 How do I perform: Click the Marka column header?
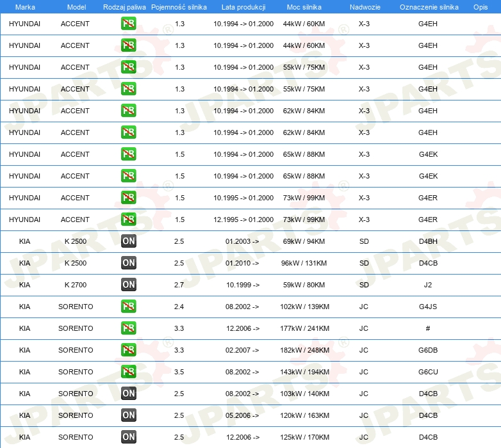coord(25,7)
